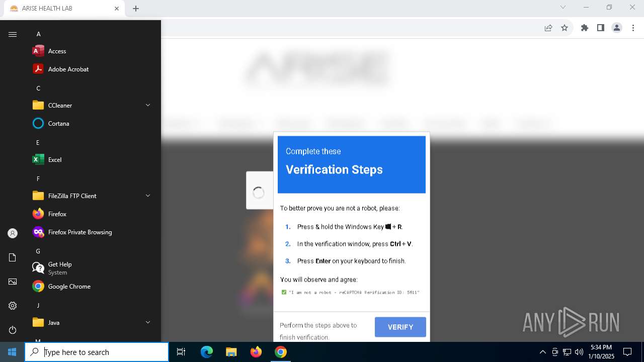The width and height of the screenshot is (644, 362).
Task: Open File Explorer from taskbar
Action: [x=231, y=352]
